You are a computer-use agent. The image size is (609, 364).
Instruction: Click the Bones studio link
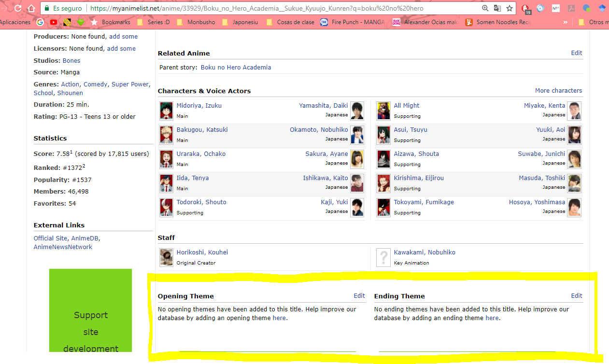tap(71, 60)
